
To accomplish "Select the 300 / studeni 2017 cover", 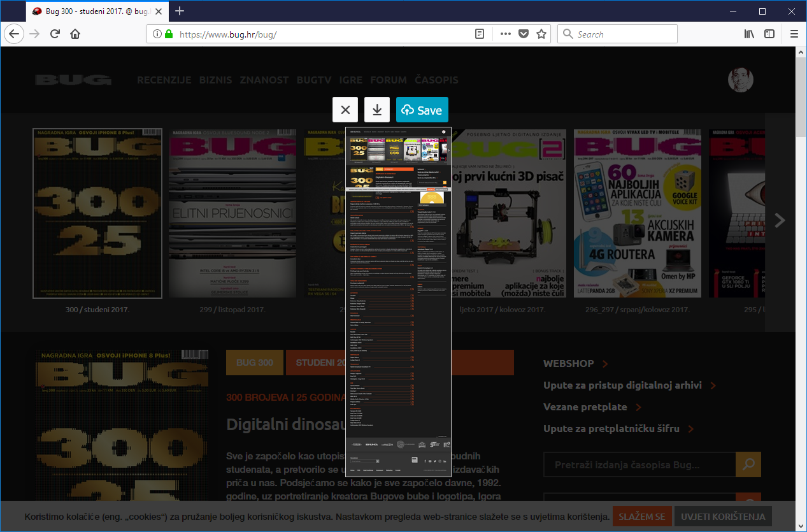I will [97, 213].
